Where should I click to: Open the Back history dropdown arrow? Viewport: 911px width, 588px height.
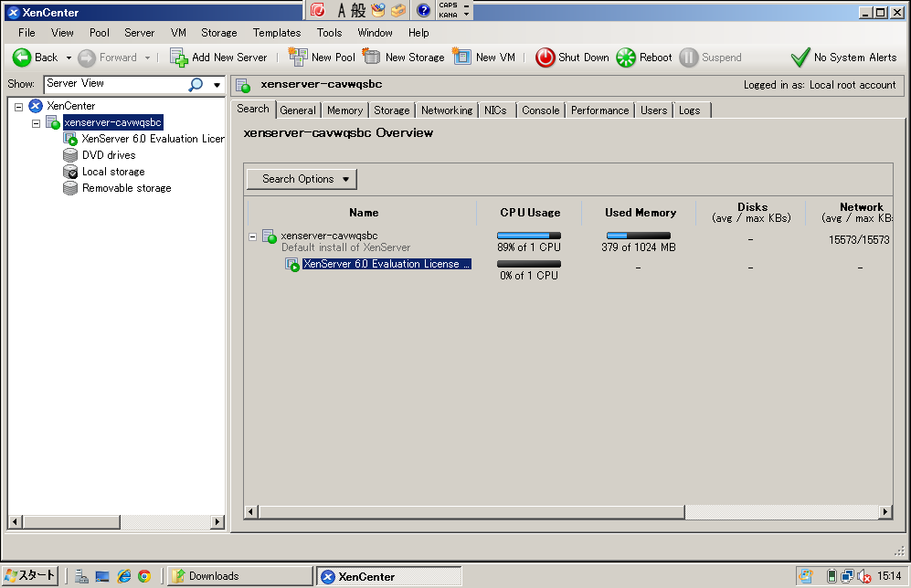[69, 58]
